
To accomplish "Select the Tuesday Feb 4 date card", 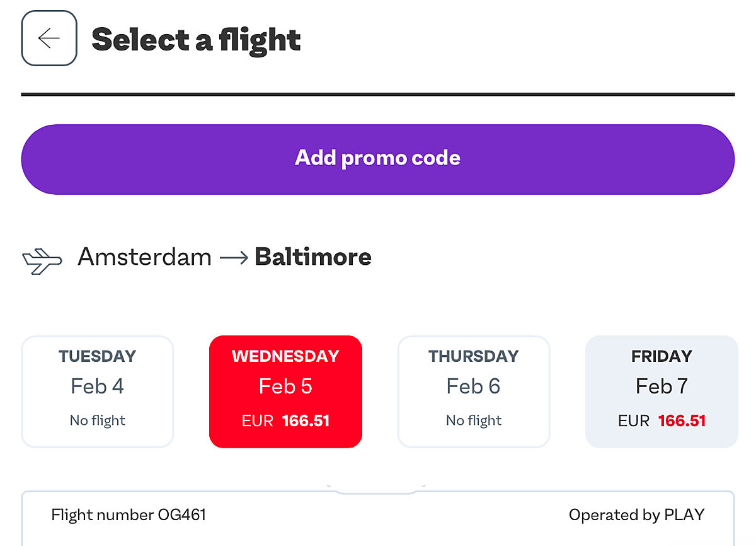I will pyautogui.click(x=98, y=391).
